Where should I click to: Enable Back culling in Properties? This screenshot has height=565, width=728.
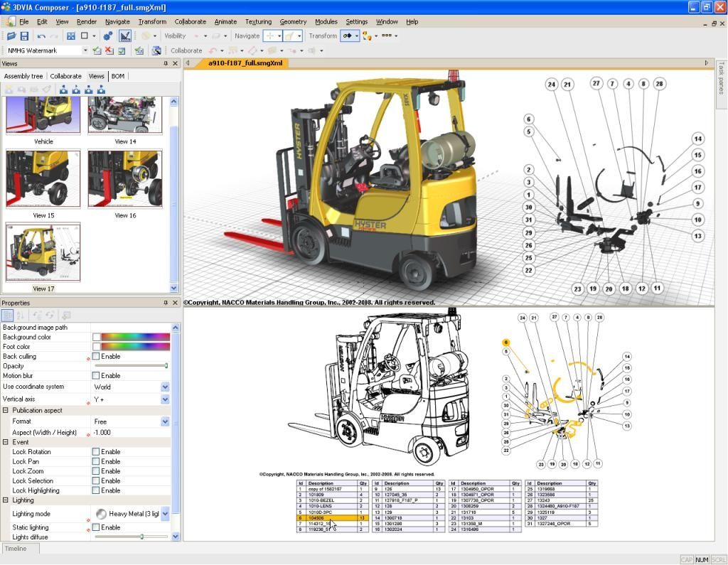pos(96,356)
